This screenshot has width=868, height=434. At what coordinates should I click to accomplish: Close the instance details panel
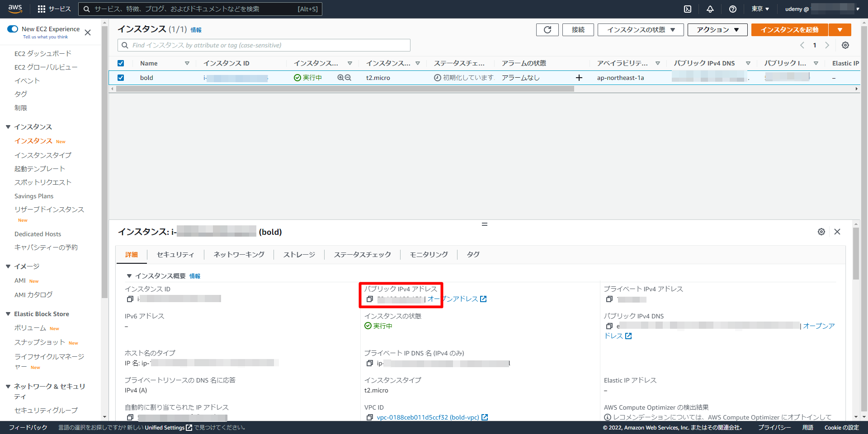point(837,232)
